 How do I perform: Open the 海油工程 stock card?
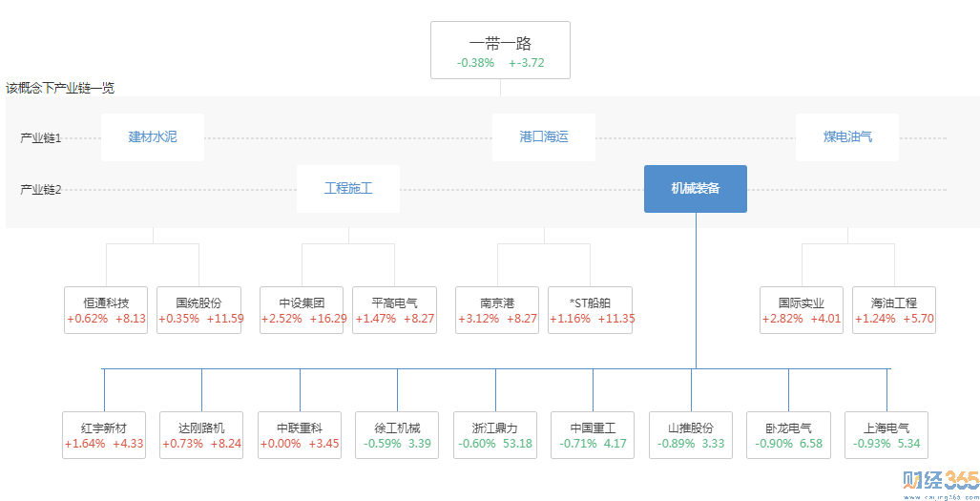(894, 310)
